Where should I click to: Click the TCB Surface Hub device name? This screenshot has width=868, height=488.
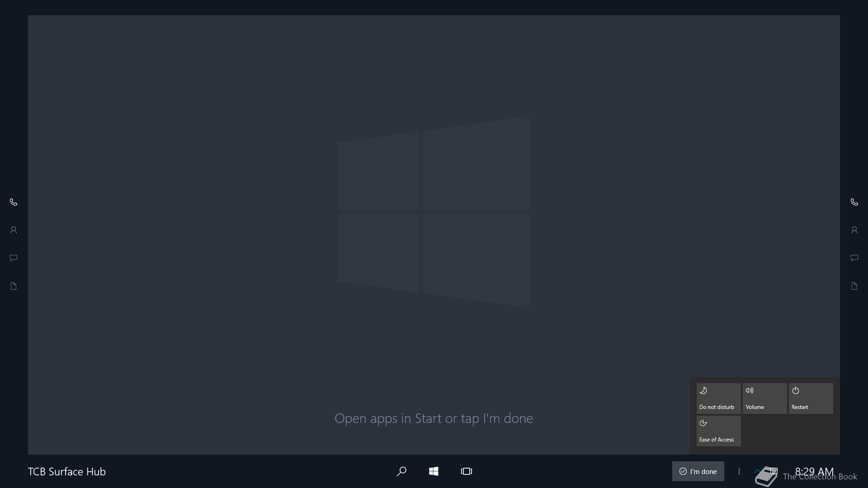[67, 471]
